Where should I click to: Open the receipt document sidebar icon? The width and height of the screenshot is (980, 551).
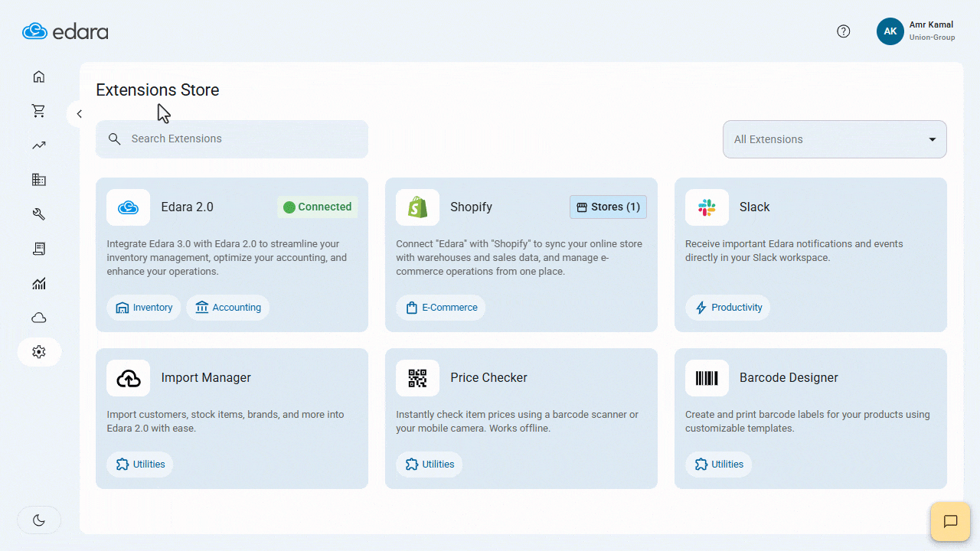point(39,249)
